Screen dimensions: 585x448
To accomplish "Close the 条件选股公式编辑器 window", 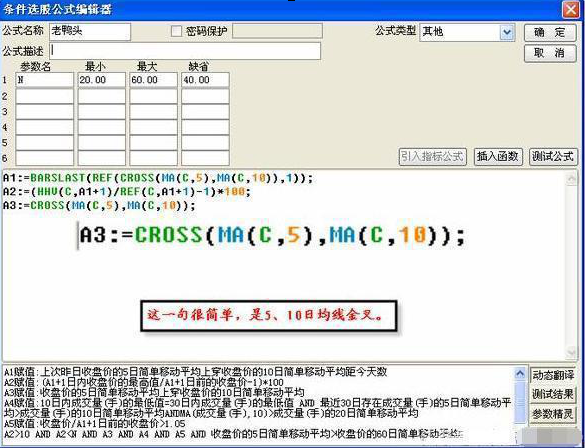I will coord(571,9).
